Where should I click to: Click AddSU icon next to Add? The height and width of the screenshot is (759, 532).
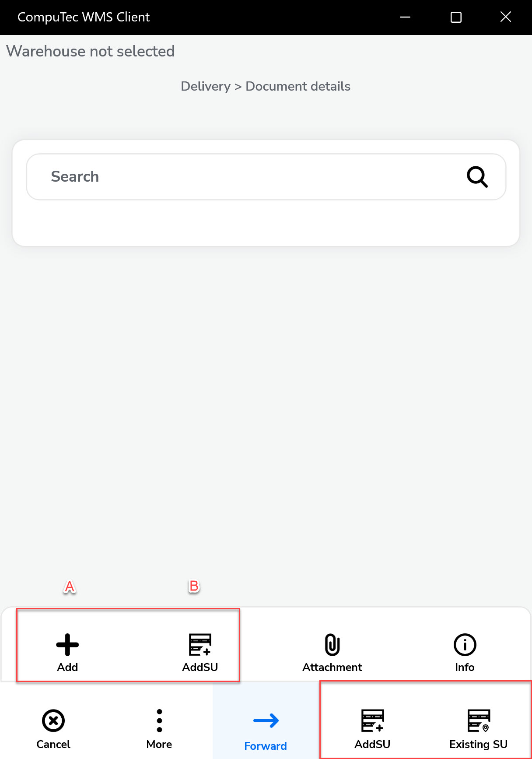coord(200,645)
